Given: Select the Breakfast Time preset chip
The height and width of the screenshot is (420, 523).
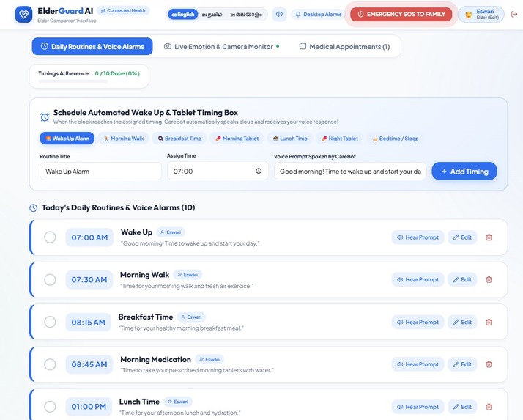Looking at the screenshot, I should click(179, 139).
